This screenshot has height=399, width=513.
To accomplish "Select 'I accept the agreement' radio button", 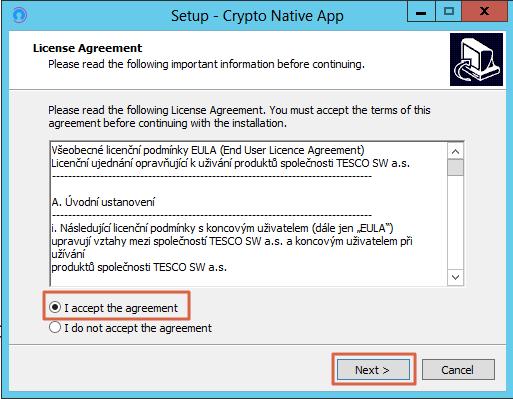I will point(55,307).
